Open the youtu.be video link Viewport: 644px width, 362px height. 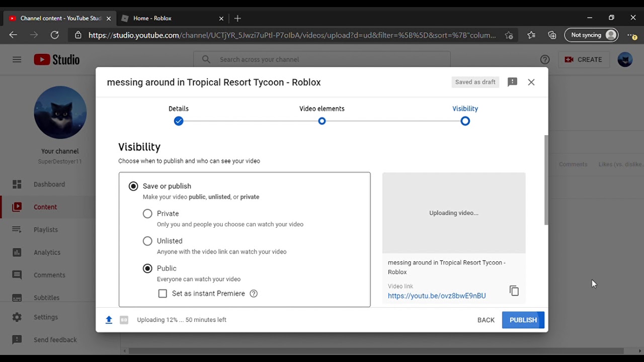[x=437, y=296]
